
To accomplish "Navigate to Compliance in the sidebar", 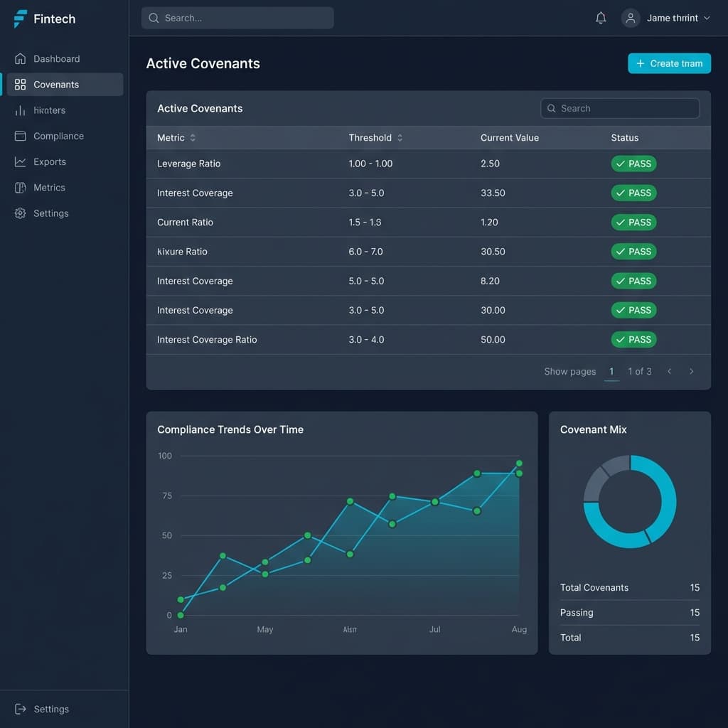I will pyautogui.click(x=58, y=136).
